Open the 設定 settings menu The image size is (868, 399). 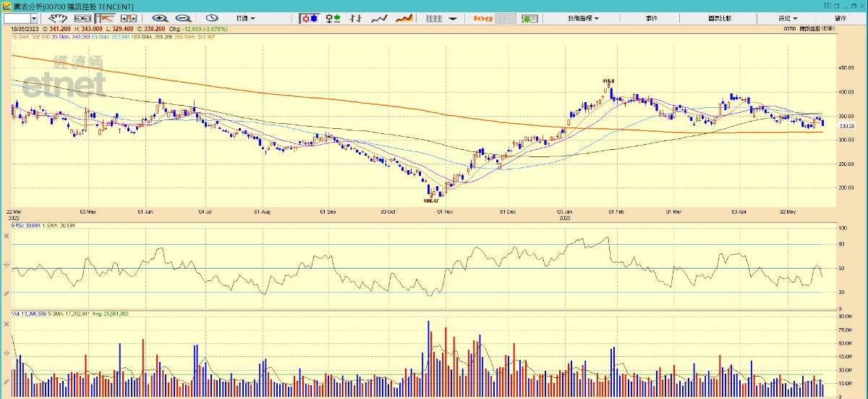click(x=788, y=18)
